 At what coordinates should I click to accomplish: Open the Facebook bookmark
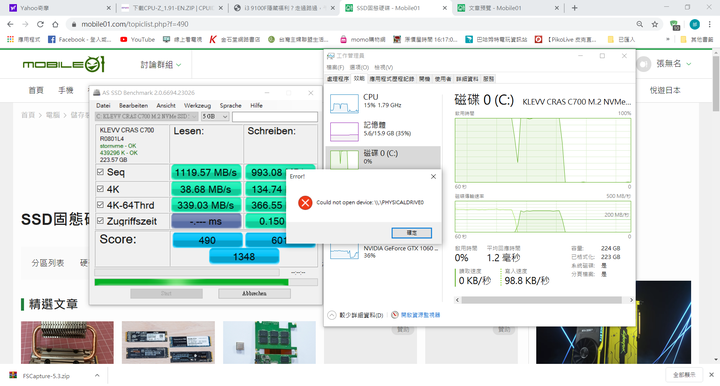pos(79,39)
